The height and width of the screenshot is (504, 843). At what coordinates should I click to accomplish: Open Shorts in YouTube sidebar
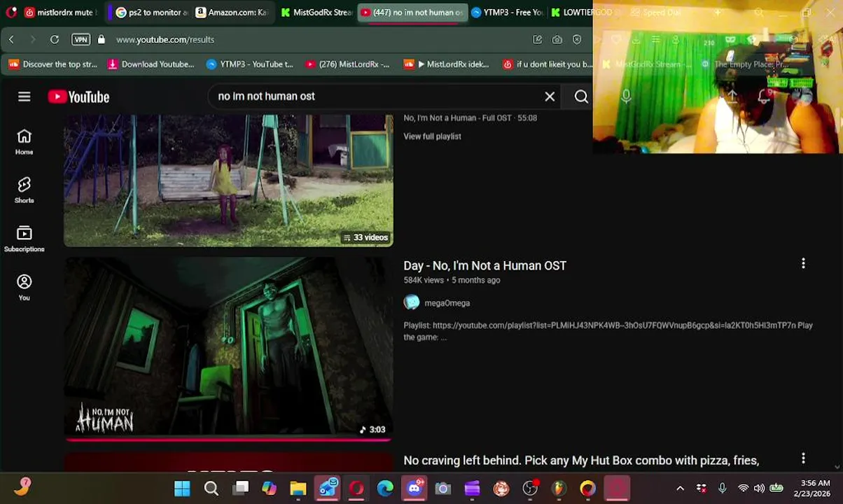pyautogui.click(x=25, y=190)
